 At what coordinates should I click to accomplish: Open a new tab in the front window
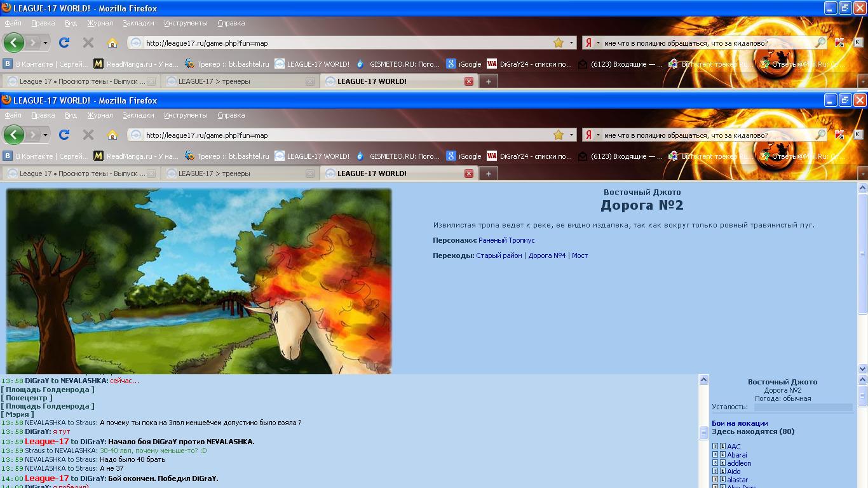[x=488, y=173]
